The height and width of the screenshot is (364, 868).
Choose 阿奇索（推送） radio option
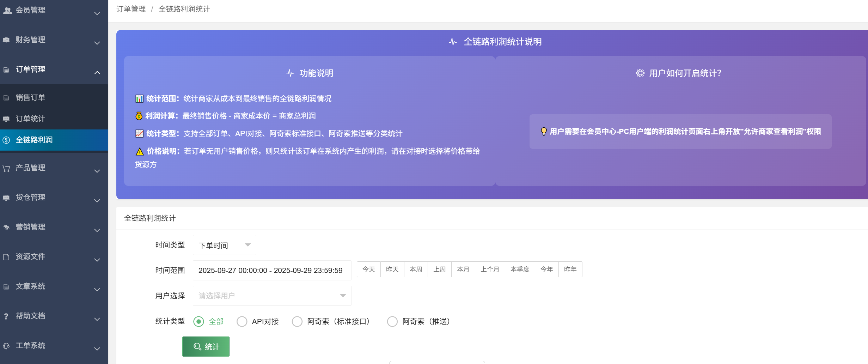pos(392,322)
